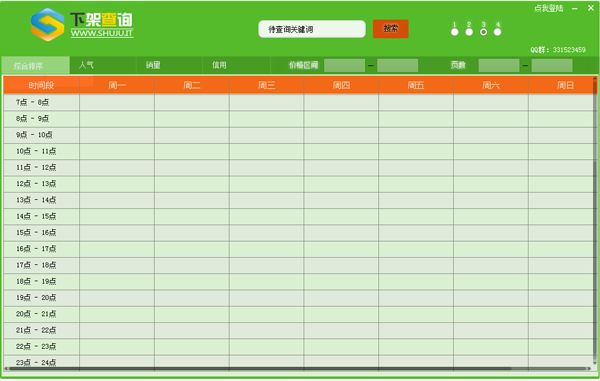Select the 19点 - 20点 row

(298, 298)
